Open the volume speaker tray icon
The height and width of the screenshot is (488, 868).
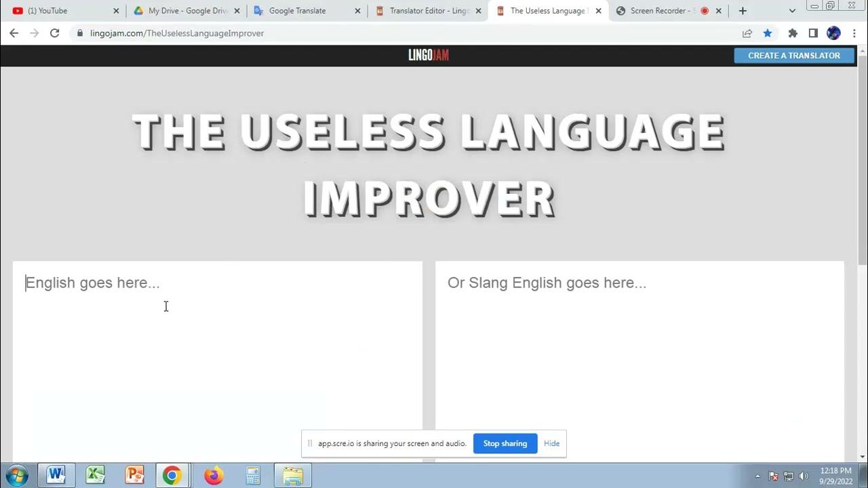click(804, 476)
